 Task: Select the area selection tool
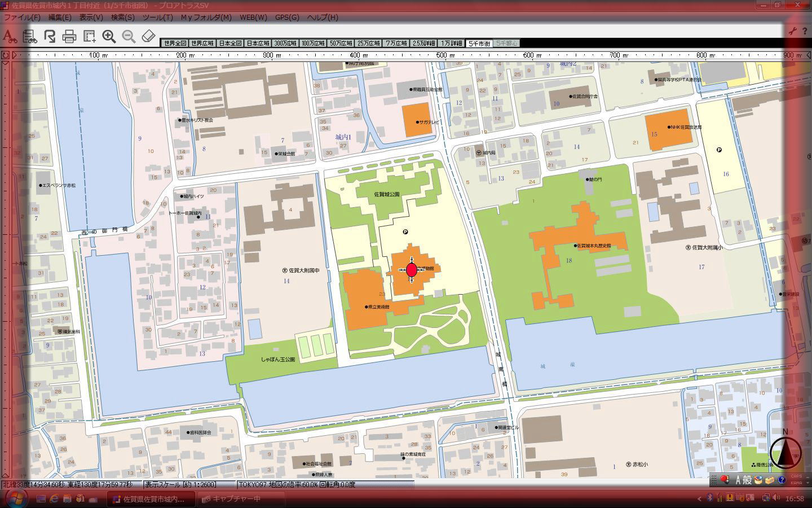[x=89, y=37]
